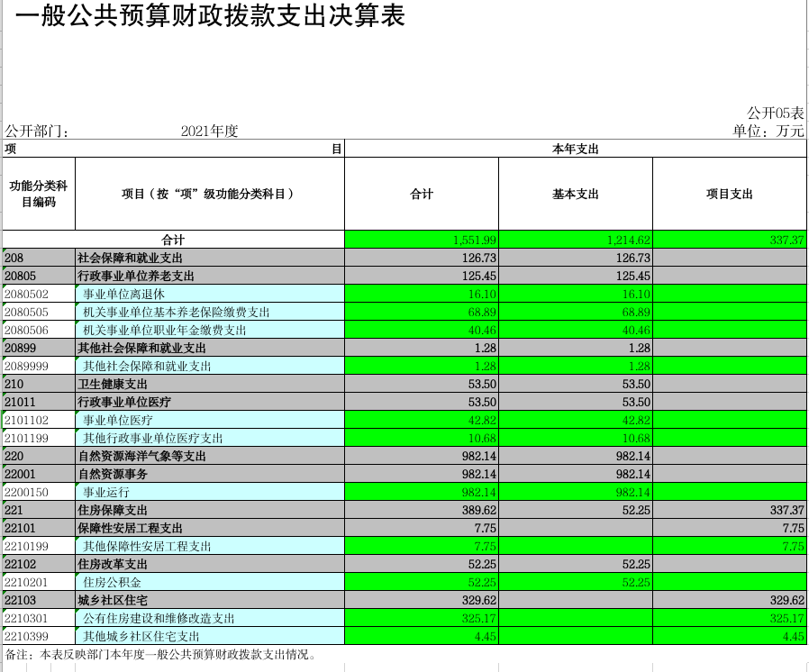The image size is (809, 672).
Task: Click the 行政事业单位医疗 cell
Action: 210,402
